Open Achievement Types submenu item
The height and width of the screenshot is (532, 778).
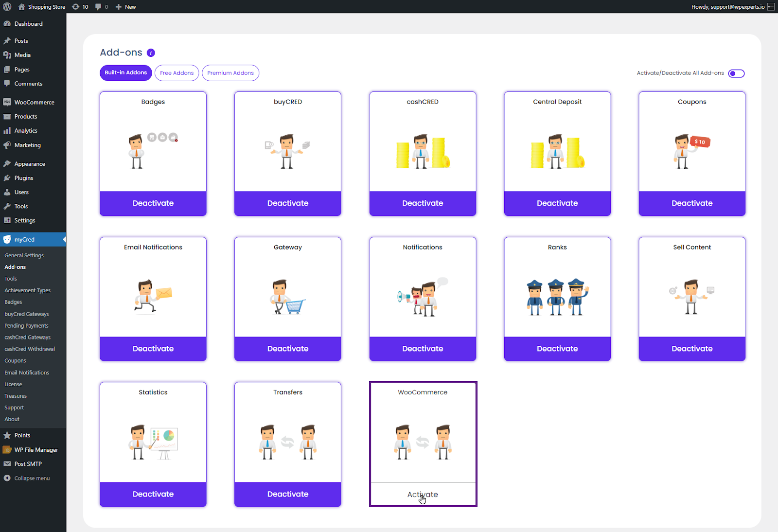28,290
